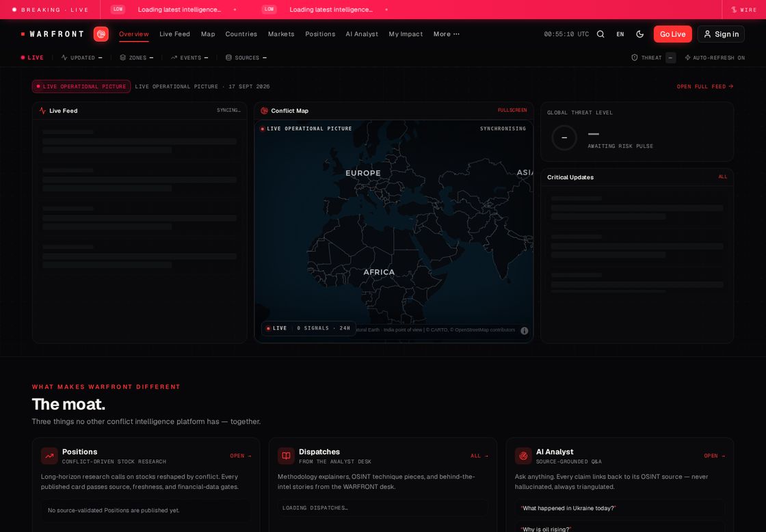
Task: Click the map attribution info icon
Action: [x=524, y=331]
